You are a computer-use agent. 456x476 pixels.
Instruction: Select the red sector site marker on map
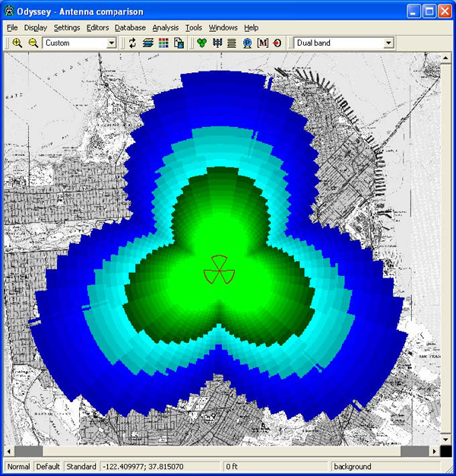coord(218,270)
